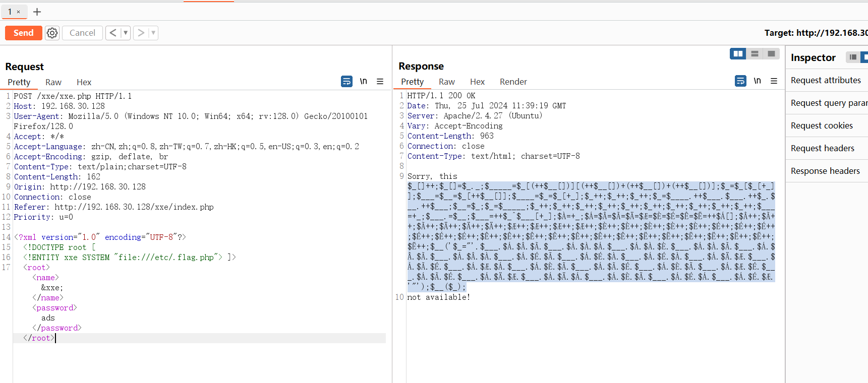Click the 'Sorry, this' response text
The height and width of the screenshot is (383, 868).
coord(432,176)
